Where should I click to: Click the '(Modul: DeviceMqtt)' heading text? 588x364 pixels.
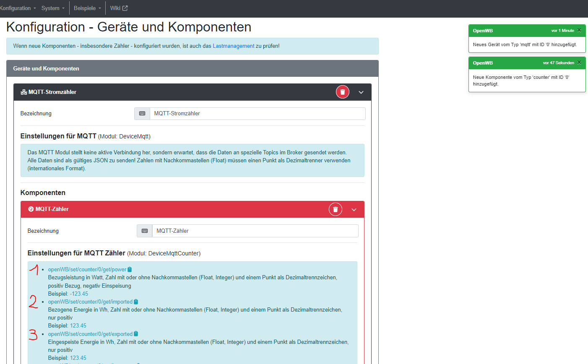pyautogui.click(x=124, y=136)
